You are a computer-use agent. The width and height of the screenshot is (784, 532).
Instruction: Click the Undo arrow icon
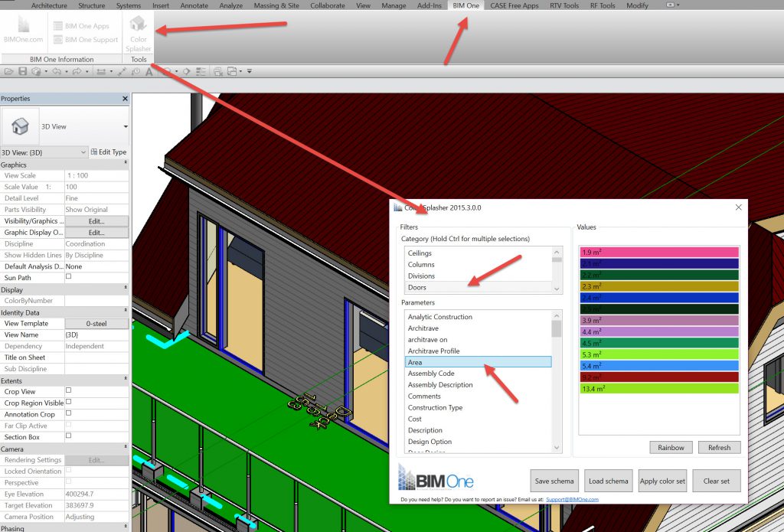(56, 72)
